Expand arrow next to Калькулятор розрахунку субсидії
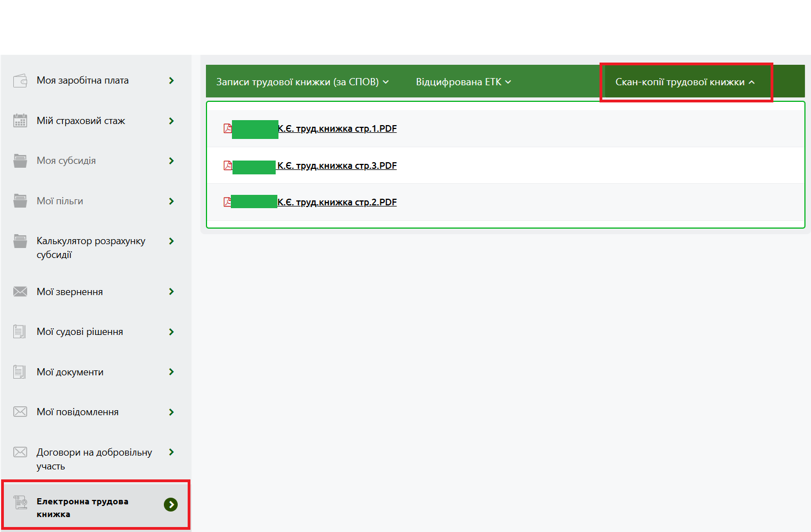Viewport: 811px width, 532px height. 172,241
